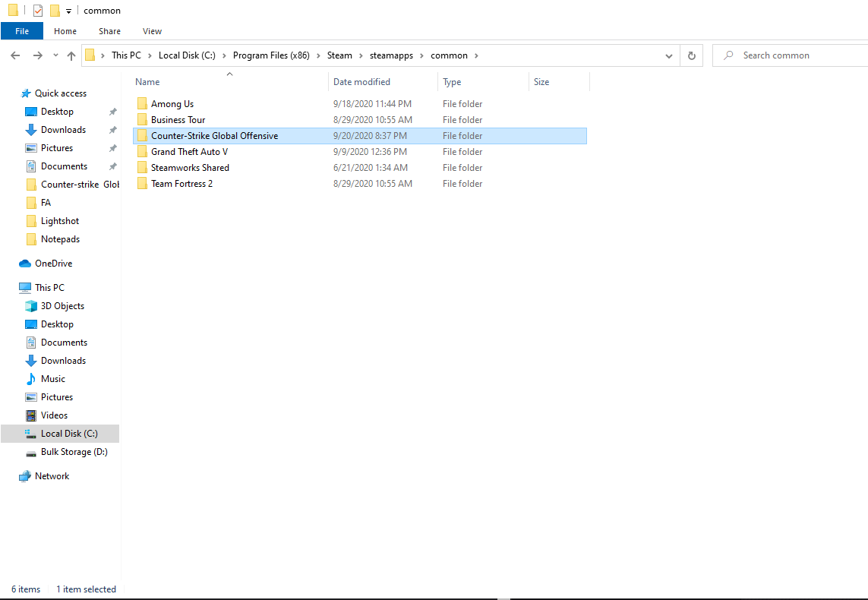Click the Local Disk (C:) drive icon
Image resolution: width=868 pixels, height=600 pixels.
31,434
